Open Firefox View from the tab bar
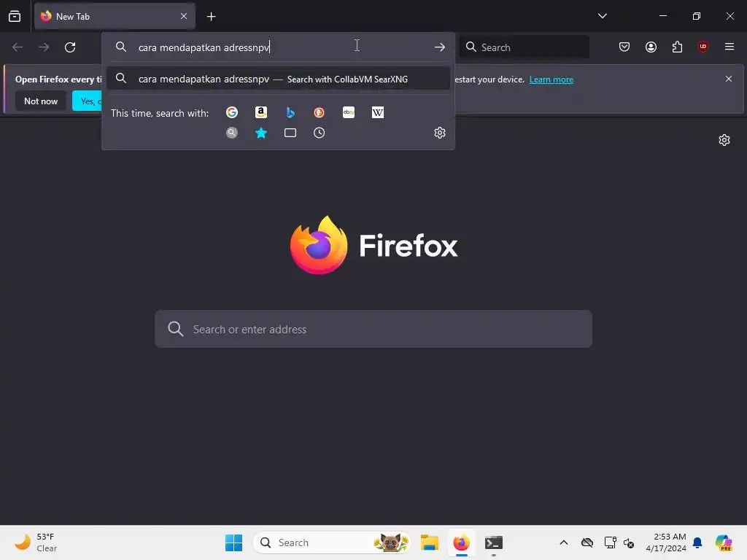 [15, 16]
